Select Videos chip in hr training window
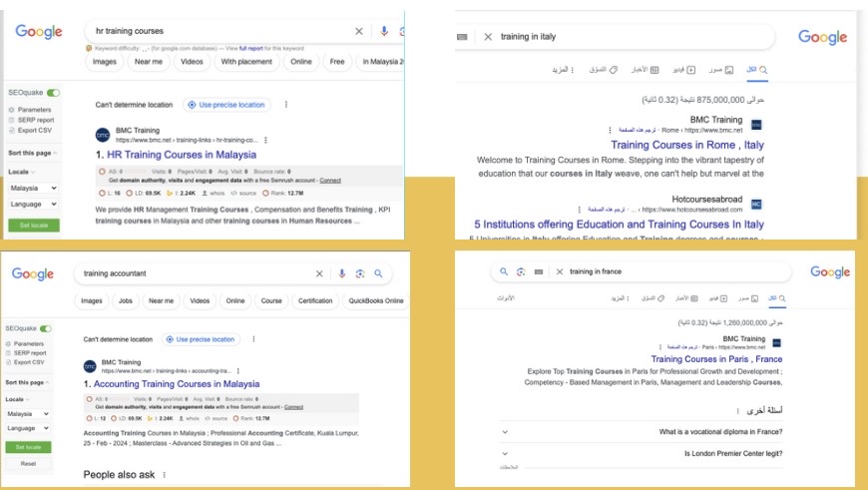Screen dimensions: 868x490 pos(192,62)
